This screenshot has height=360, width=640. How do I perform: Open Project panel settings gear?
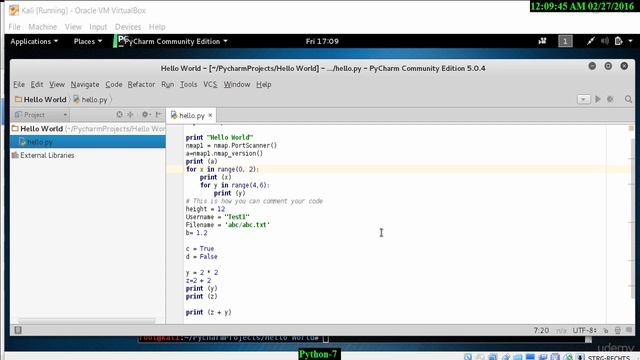coord(145,115)
